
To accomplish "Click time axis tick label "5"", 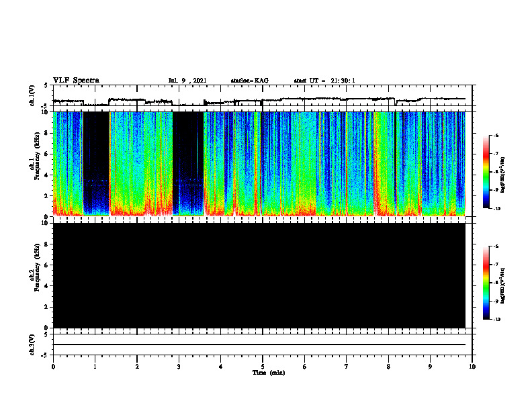I will [263, 367].
